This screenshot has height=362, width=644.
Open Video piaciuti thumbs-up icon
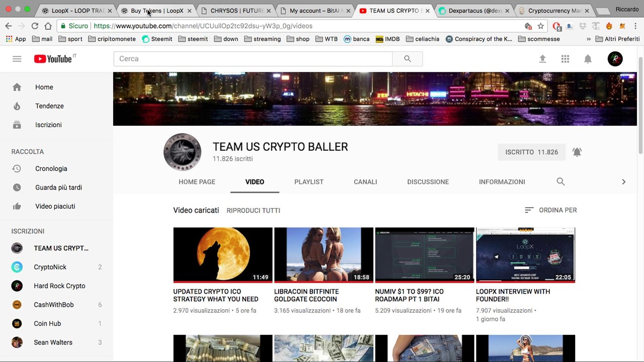click(17, 206)
